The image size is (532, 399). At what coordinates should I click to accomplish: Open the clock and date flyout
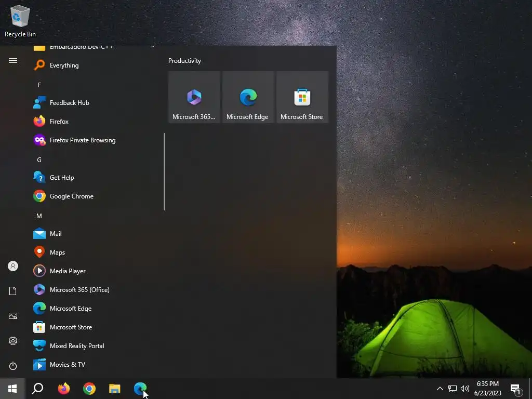(487, 389)
